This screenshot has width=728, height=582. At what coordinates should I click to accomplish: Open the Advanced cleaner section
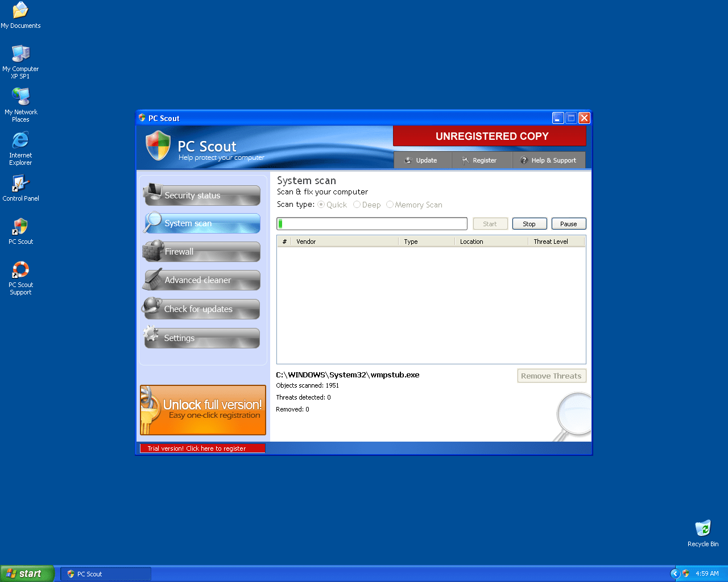click(202, 280)
